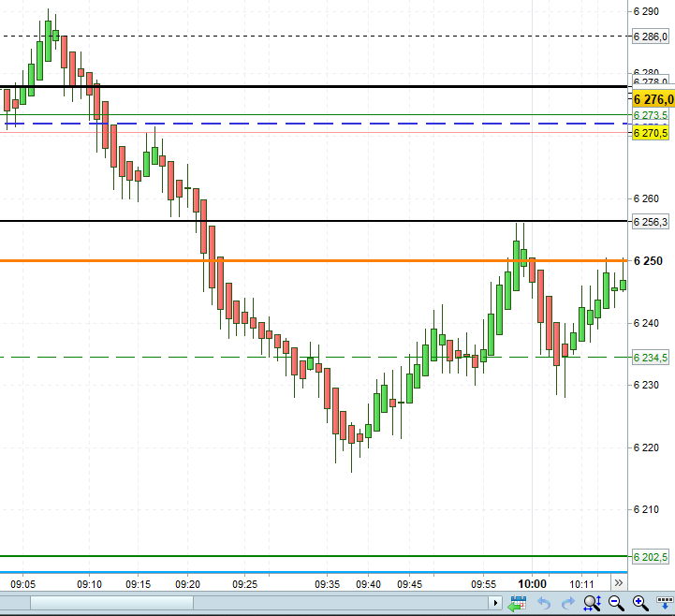Select the highlighted 6 276,0 current price label

coord(653,99)
